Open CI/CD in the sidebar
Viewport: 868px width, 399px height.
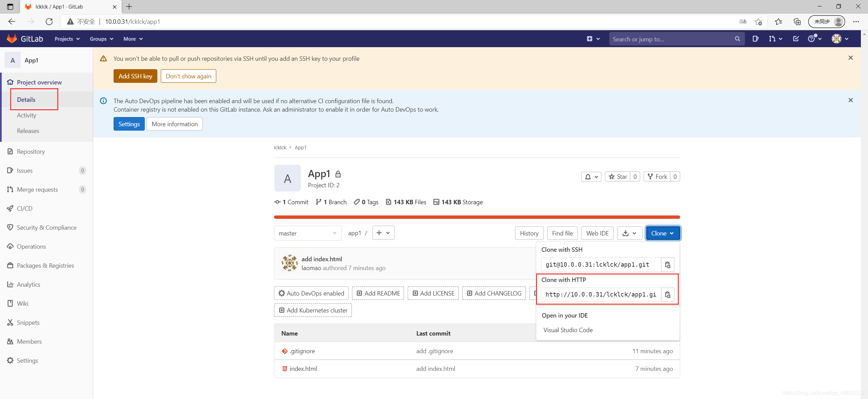click(x=25, y=209)
